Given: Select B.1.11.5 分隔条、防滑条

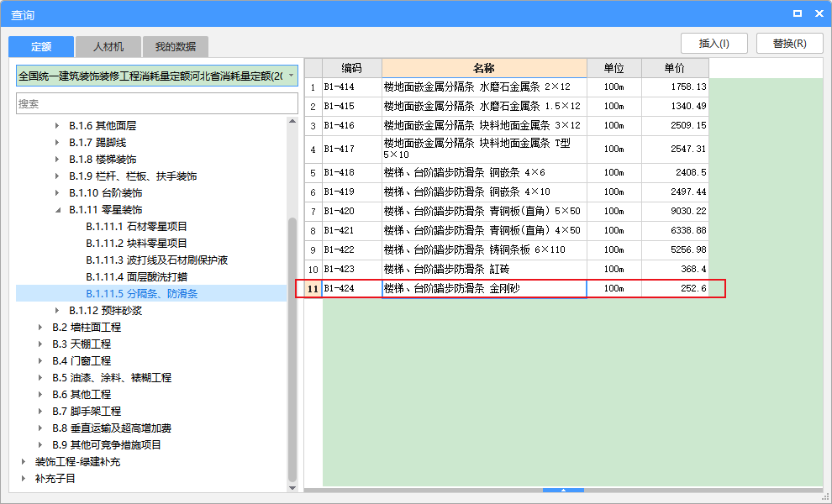Looking at the screenshot, I should [x=142, y=294].
